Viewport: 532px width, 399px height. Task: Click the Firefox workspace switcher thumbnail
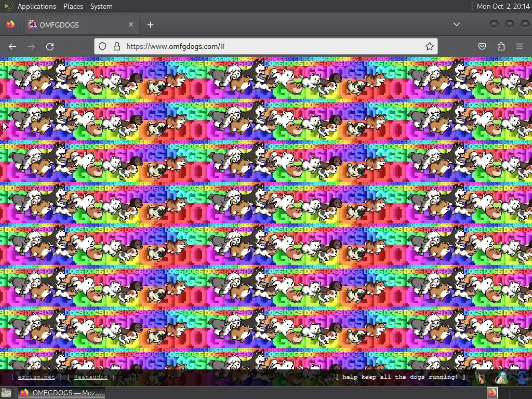493,393
